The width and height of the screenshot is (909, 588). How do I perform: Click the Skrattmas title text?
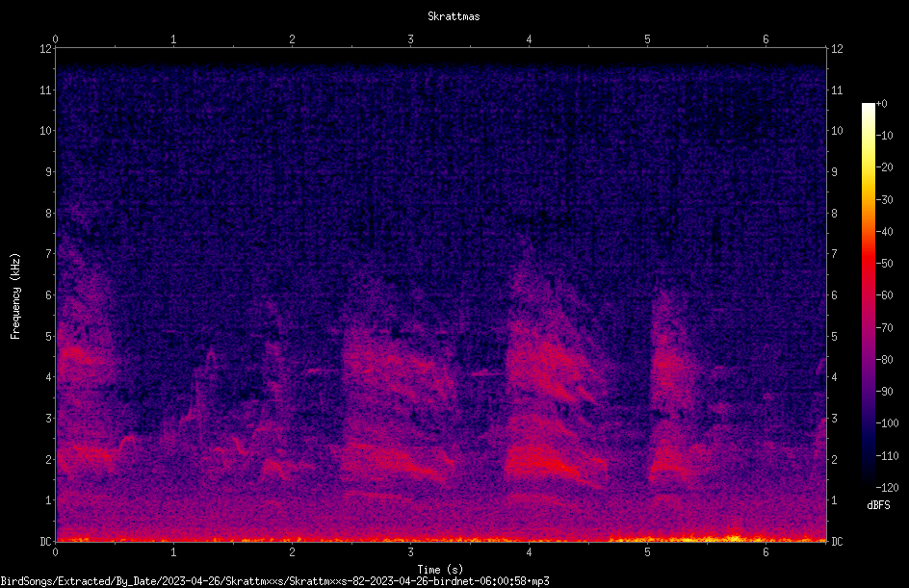click(454, 16)
